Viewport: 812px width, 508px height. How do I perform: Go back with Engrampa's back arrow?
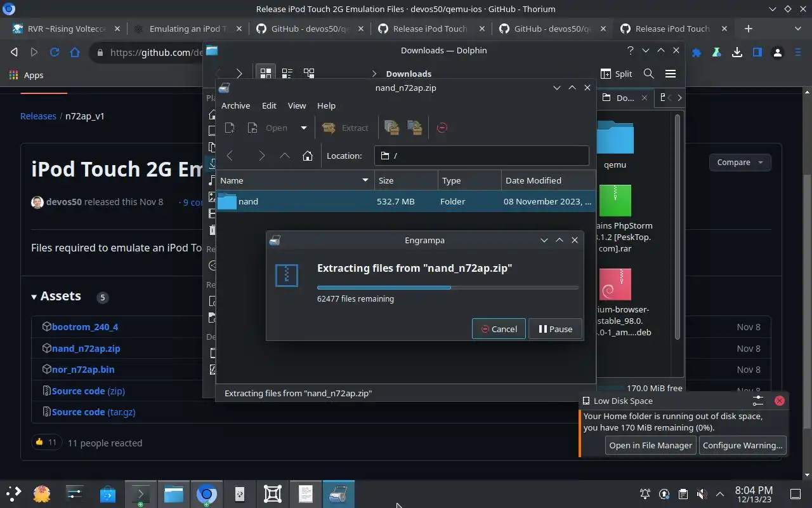[x=230, y=156]
